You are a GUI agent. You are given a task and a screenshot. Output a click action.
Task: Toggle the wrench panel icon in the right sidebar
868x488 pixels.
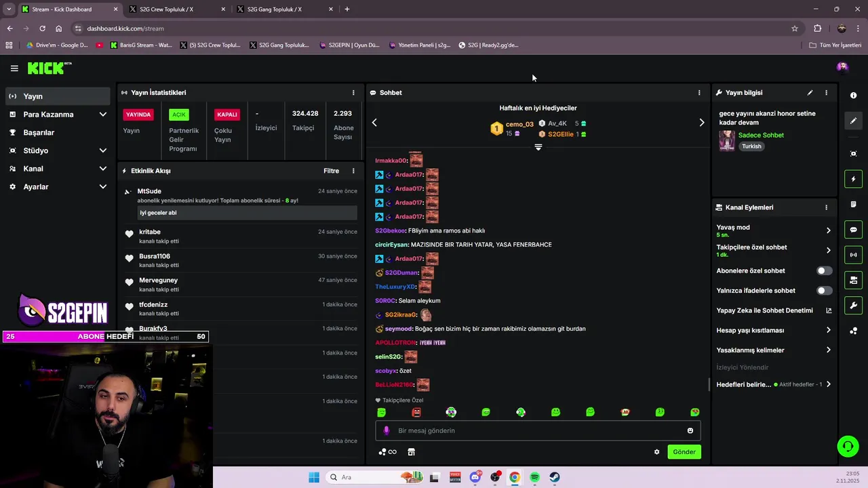[x=854, y=306]
